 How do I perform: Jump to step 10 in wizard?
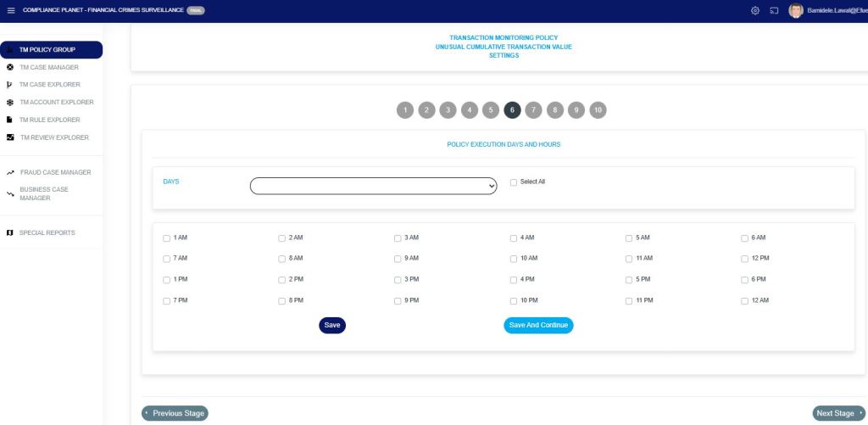[x=598, y=110]
